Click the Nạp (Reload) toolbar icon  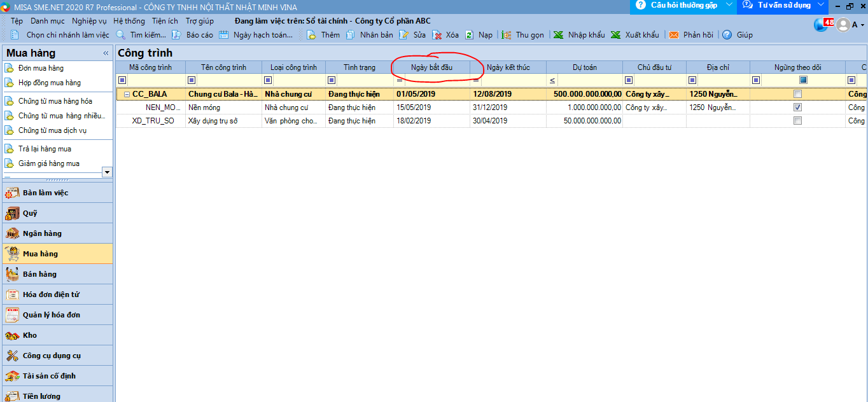click(x=470, y=35)
